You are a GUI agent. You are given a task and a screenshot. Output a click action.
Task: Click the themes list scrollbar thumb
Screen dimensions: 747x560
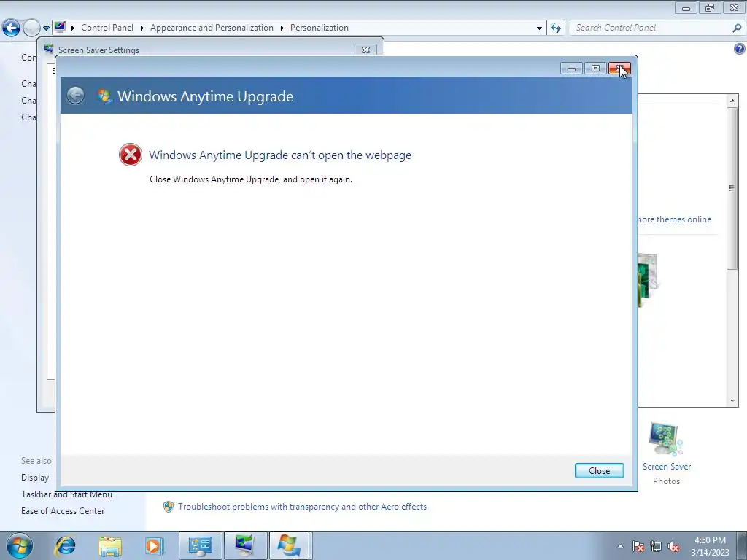coord(732,189)
